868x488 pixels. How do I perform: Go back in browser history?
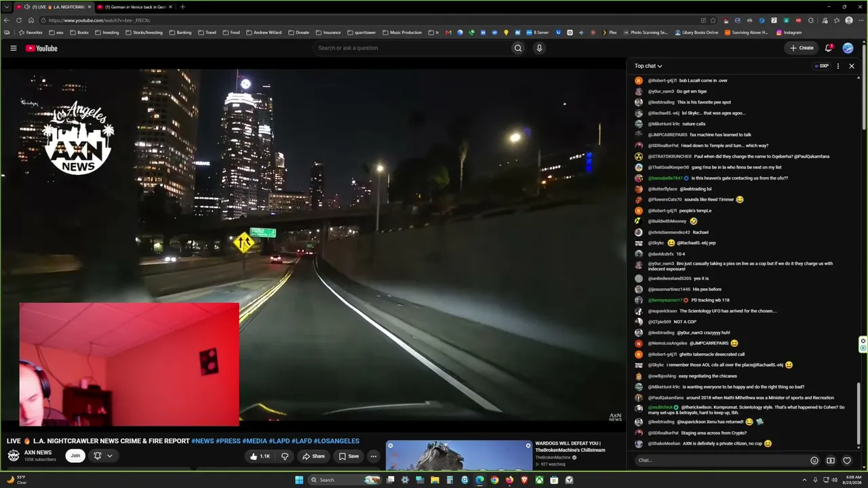tap(7, 20)
